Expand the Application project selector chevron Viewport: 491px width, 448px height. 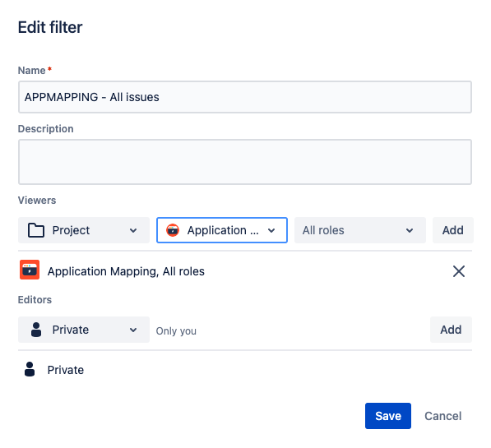[x=271, y=230]
